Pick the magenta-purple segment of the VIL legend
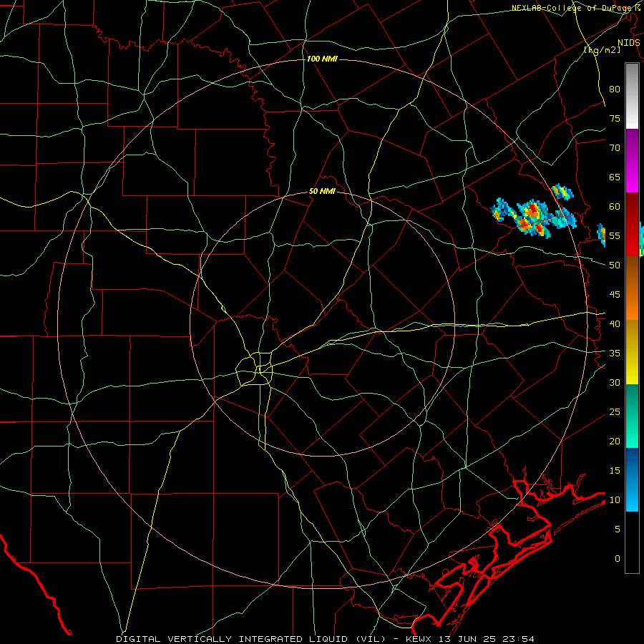 [x=632, y=161]
